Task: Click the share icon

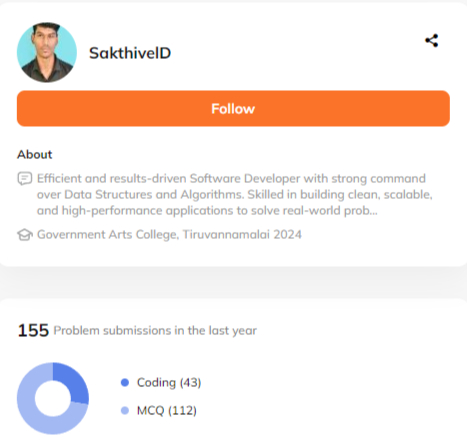Action: tap(432, 41)
